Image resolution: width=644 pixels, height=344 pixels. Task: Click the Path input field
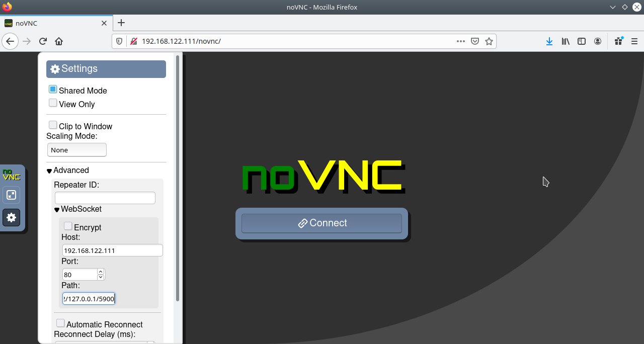pyautogui.click(x=89, y=299)
